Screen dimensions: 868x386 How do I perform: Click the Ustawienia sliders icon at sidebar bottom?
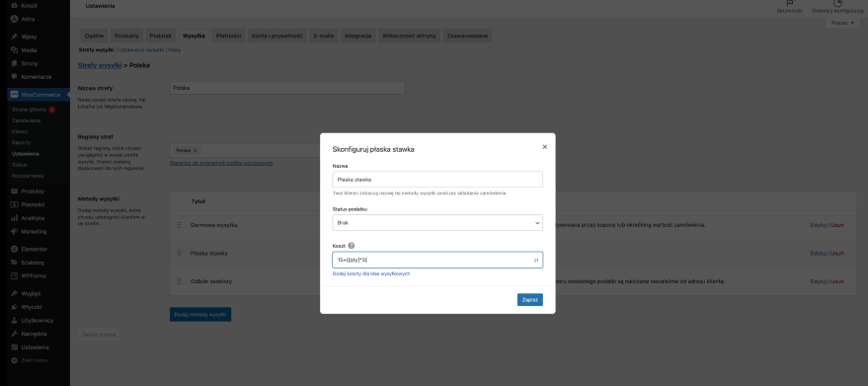coord(15,347)
